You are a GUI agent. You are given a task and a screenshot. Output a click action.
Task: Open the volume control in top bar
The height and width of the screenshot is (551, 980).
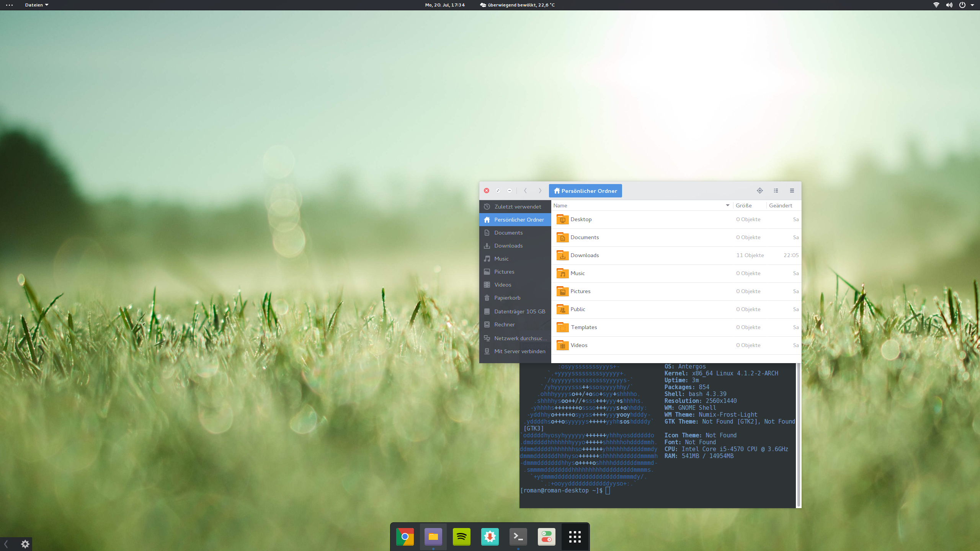(x=949, y=5)
